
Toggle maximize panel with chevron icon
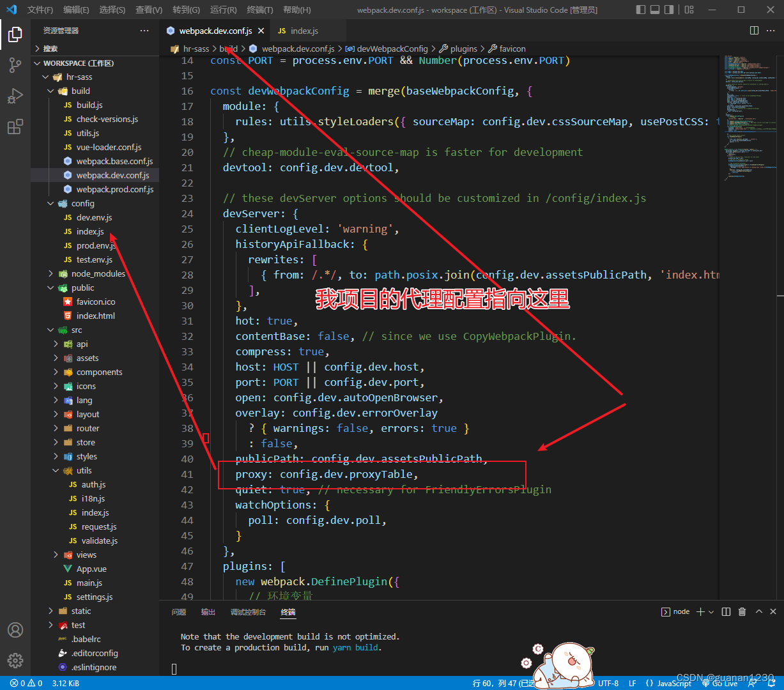(x=758, y=611)
